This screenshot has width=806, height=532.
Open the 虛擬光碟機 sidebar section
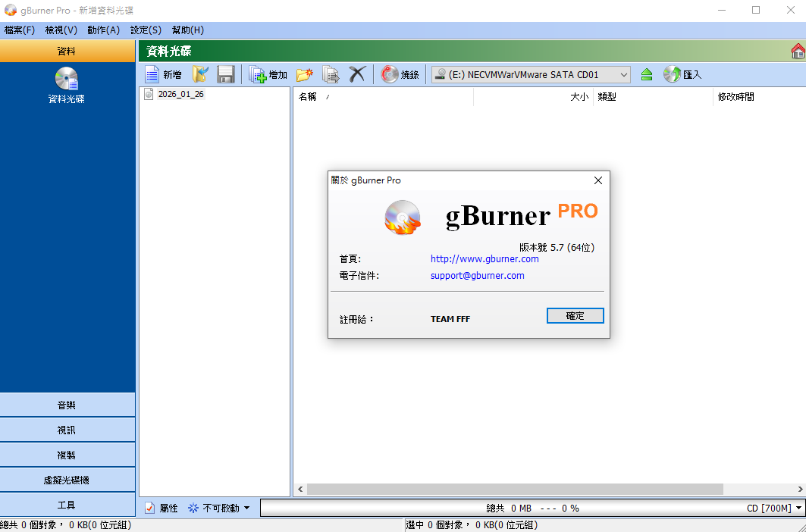click(x=67, y=480)
